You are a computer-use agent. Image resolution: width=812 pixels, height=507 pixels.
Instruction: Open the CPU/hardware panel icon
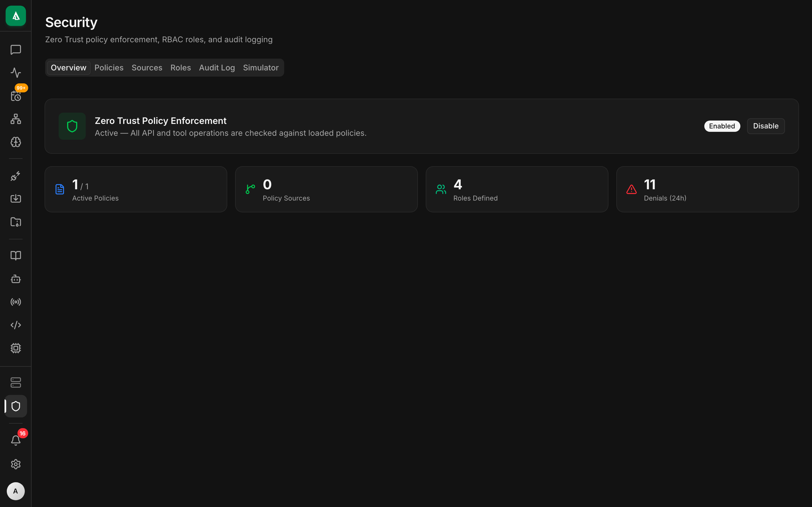[16, 348]
